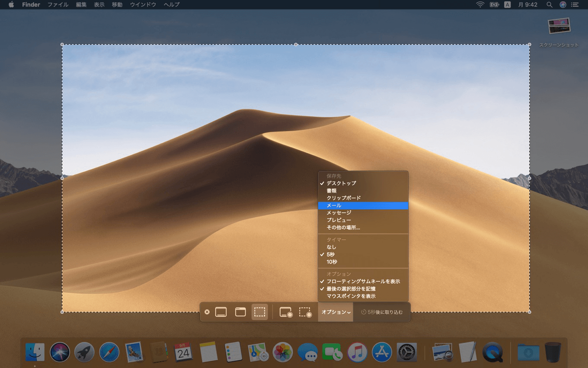Select the capture selected portion icon
Viewport: 588px width, 368px height.
[x=259, y=312]
